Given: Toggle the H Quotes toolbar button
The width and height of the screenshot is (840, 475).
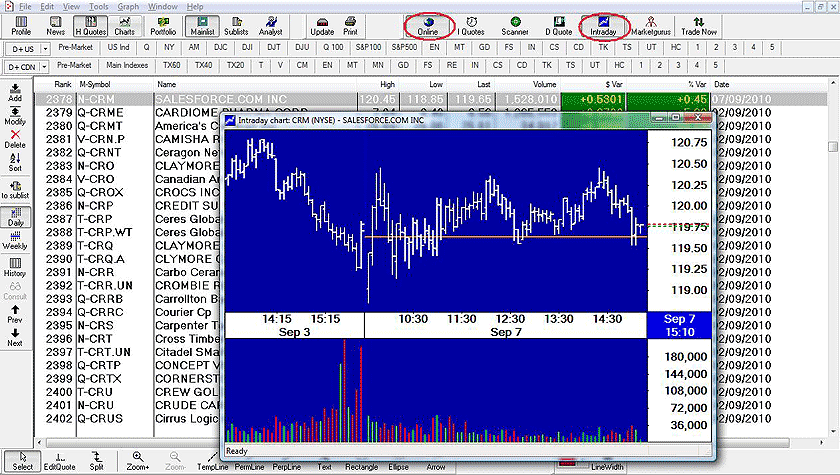Looking at the screenshot, I should point(90,26).
